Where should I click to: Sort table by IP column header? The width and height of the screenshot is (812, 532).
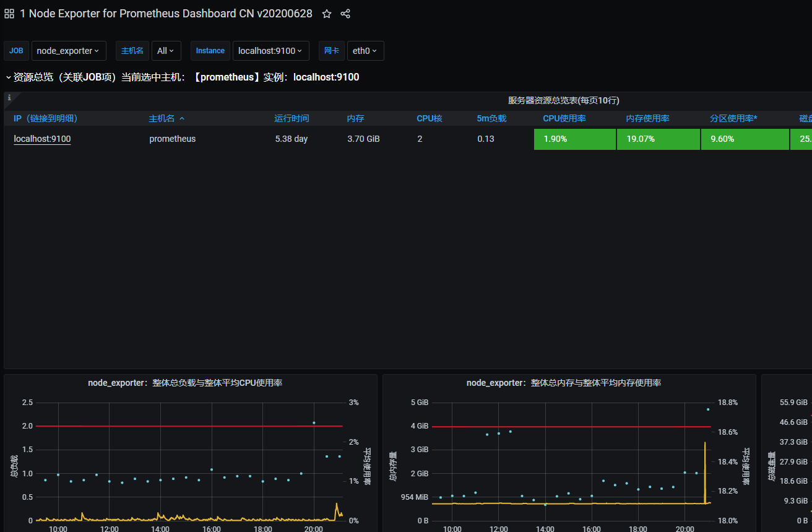pos(46,118)
